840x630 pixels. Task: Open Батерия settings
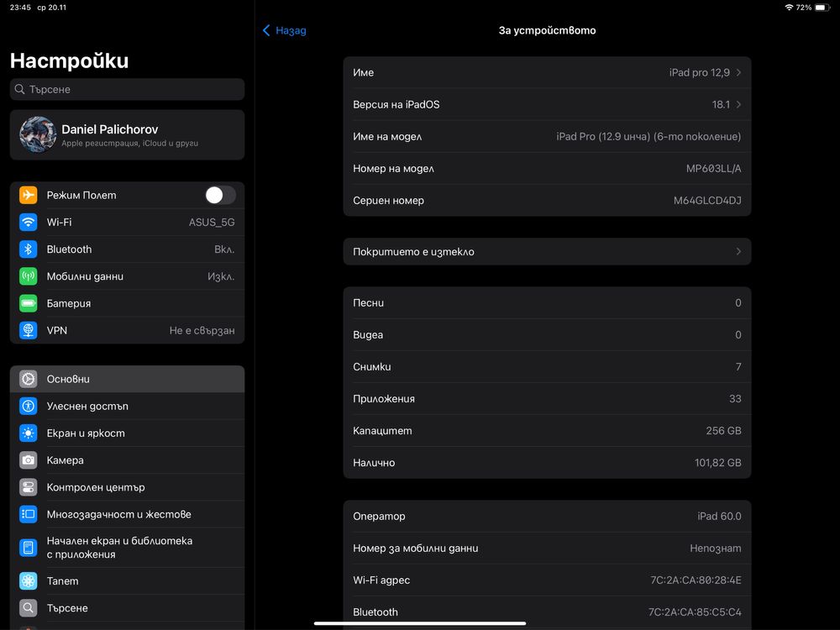click(127, 303)
